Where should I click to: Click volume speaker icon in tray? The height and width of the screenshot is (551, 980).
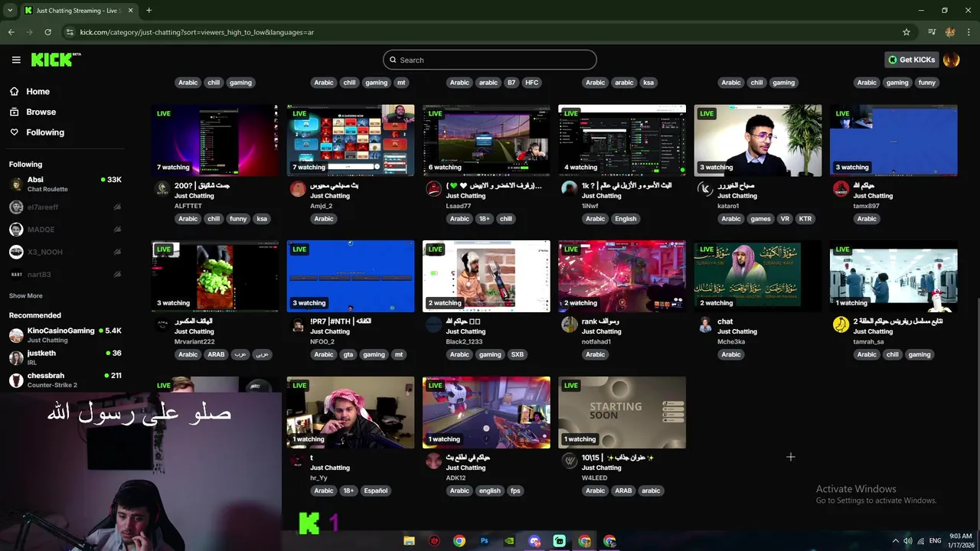(907, 541)
